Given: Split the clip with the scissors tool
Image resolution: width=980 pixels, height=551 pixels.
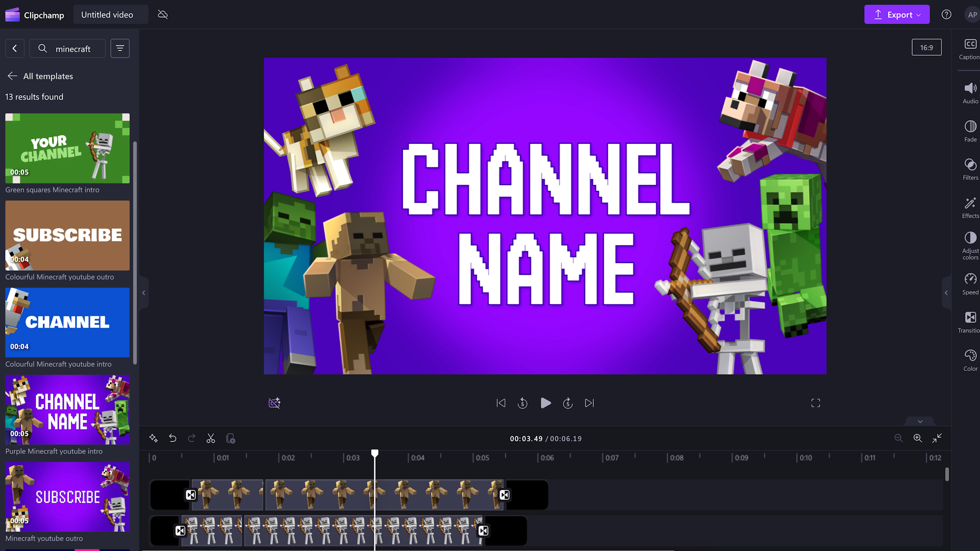Looking at the screenshot, I should (x=211, y=438).
